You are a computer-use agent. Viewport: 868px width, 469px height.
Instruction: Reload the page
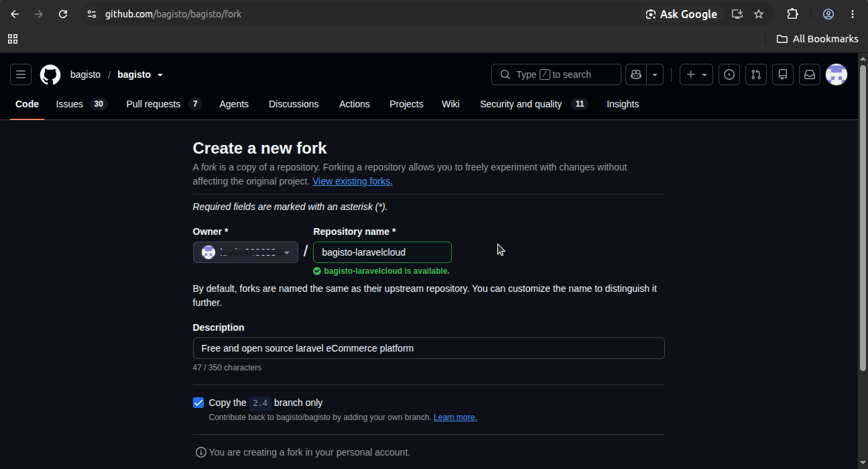[x=63, y=14]
